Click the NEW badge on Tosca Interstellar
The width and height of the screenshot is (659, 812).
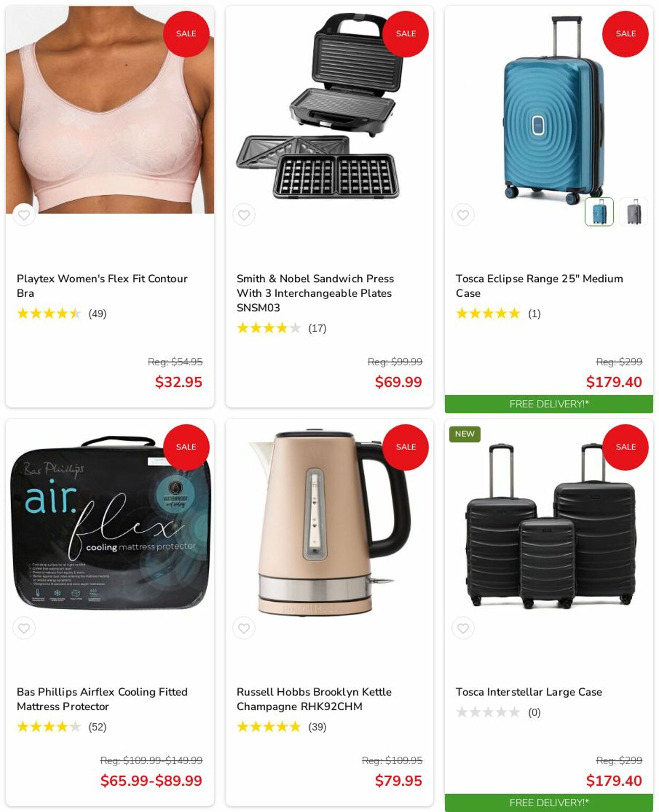click(x=464, y=434)
